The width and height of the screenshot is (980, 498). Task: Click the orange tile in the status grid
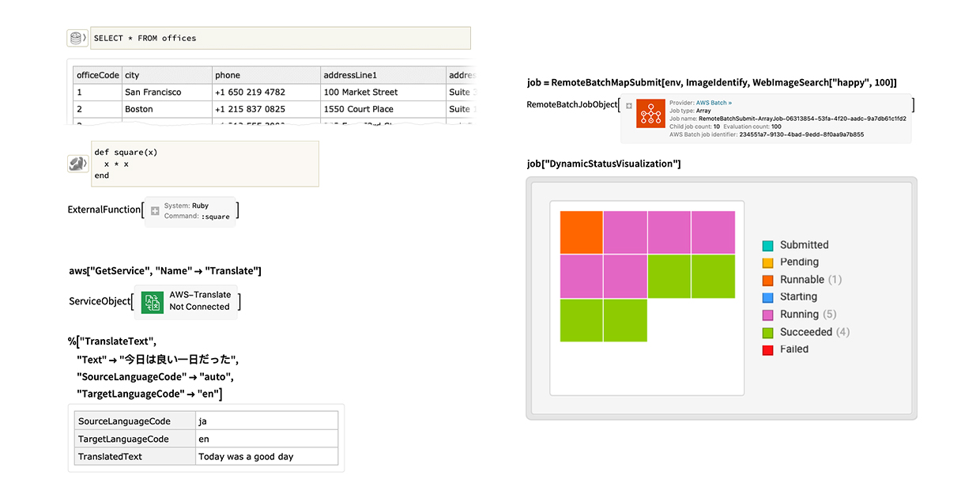click(x=580, y=232)
